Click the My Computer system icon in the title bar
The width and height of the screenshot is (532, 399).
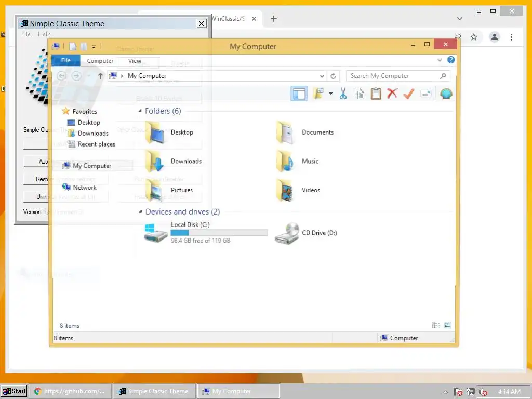(56, 46)
